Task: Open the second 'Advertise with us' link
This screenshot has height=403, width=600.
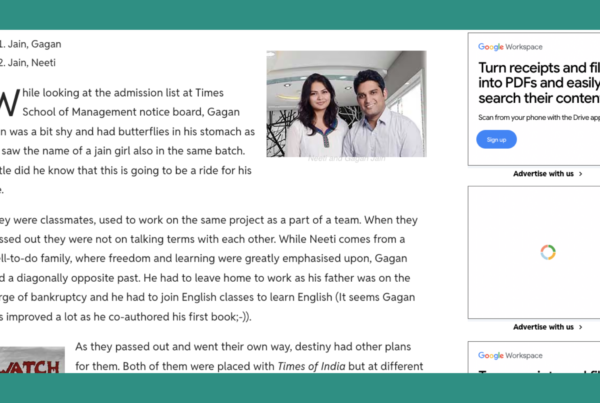Action: click(544, 326)
